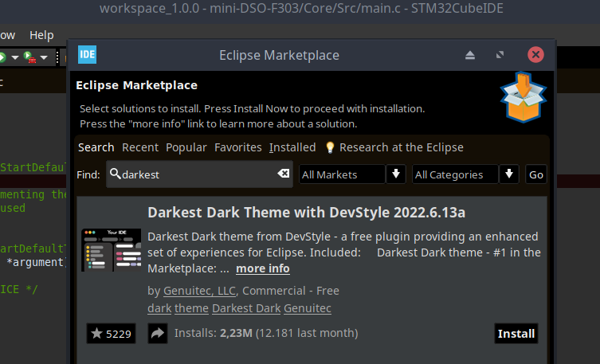Click the Installs: 2,23M text

click(214, 333)
